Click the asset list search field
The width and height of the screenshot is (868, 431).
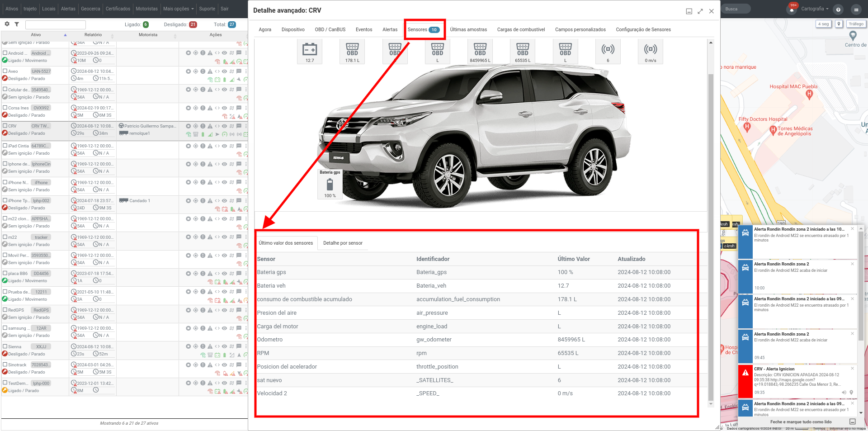tap(56, 24)
